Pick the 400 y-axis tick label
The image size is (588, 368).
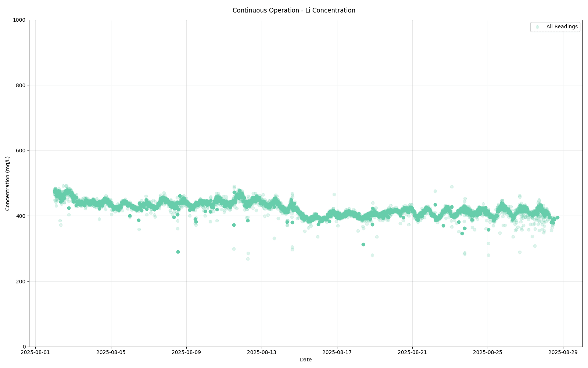21,216
